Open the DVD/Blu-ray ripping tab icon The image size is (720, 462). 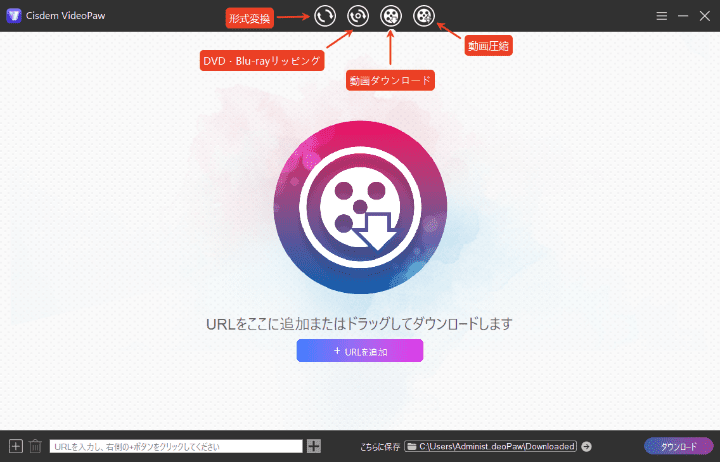click(358, 16)
